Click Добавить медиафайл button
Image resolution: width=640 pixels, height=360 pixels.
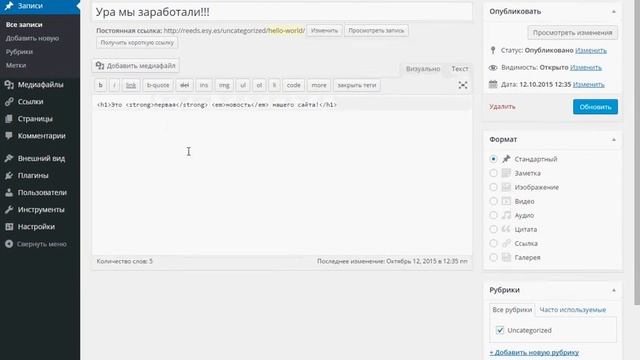click(x=136, y=66)
